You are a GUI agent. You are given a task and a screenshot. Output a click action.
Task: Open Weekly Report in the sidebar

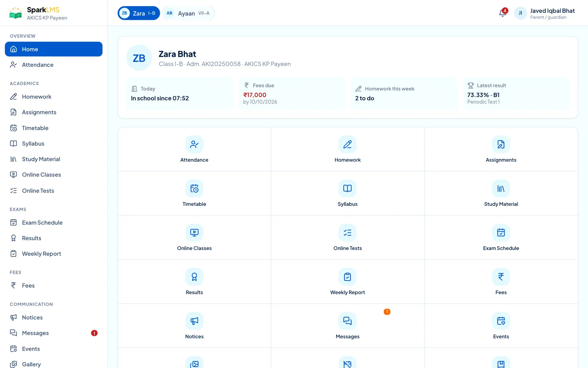tap(54, 254)
